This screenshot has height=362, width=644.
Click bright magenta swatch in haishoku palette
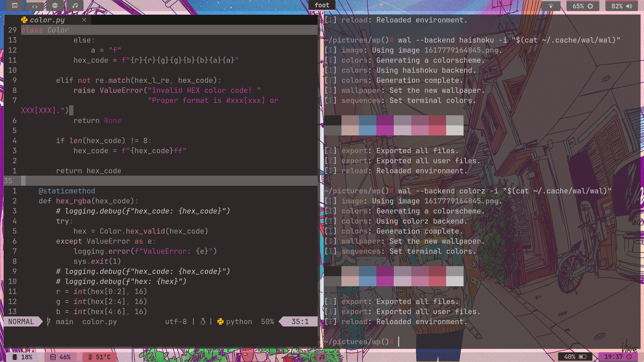coord(385,130)
